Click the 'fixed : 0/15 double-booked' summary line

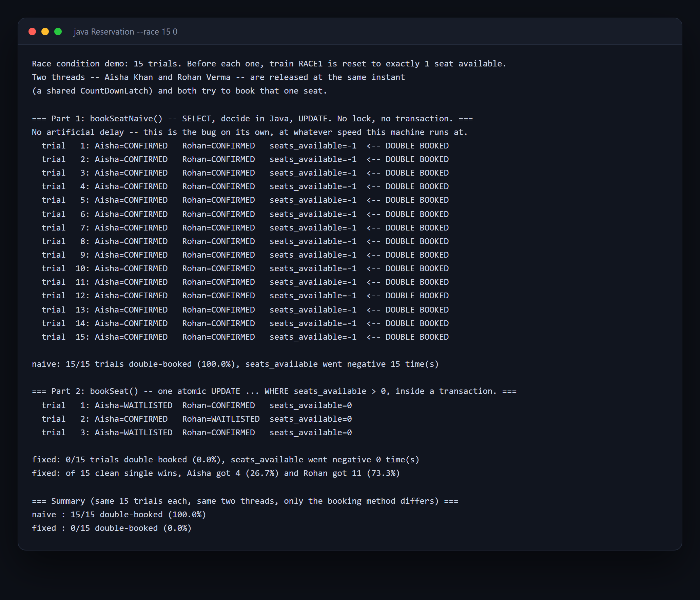click(112, 528)
